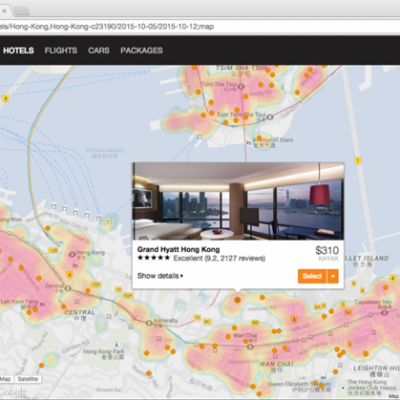Screen dimensions: 400x400
Task: Click the route 5A shield
Action: [x=348, y=312]
